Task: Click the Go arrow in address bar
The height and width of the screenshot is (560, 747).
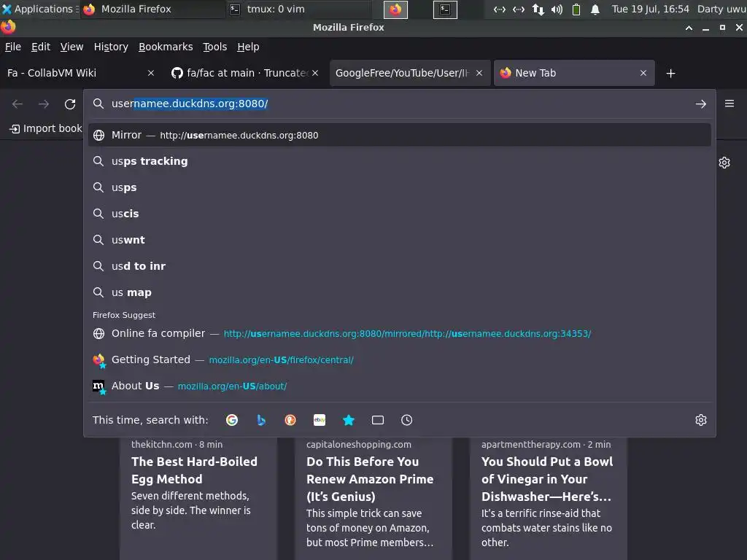Action: coord(701,104)
